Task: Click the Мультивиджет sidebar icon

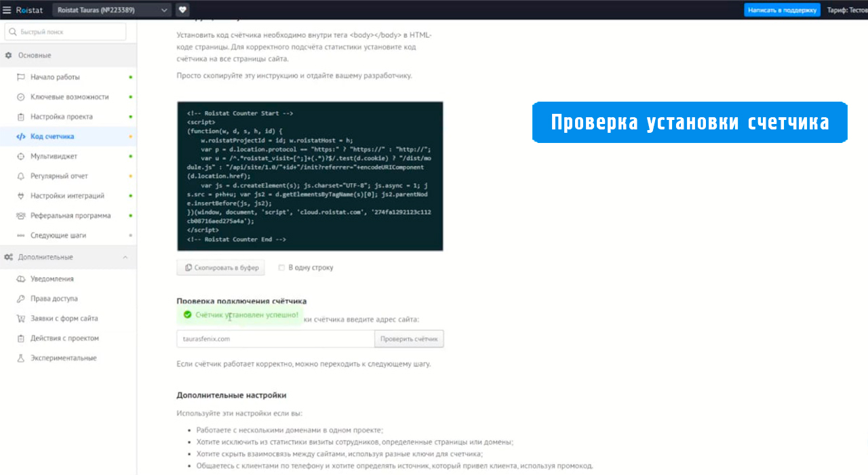Action: coord(21,156)
